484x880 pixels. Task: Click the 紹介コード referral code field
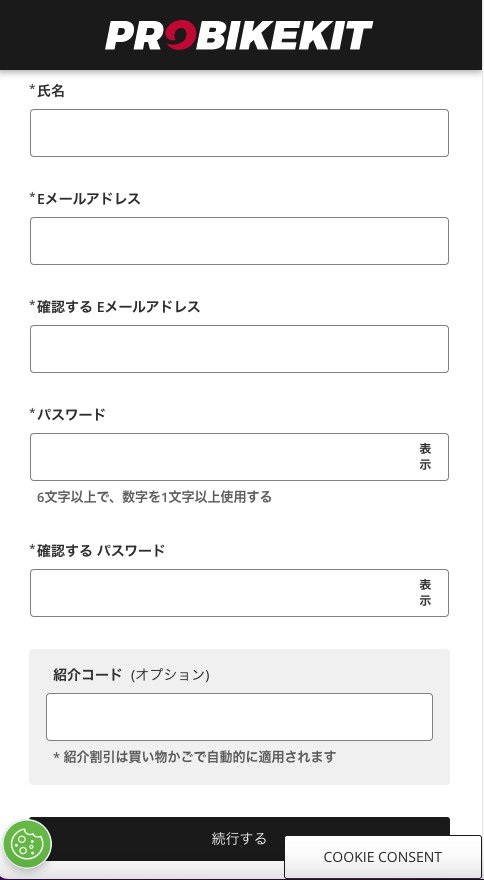point(239,717)
